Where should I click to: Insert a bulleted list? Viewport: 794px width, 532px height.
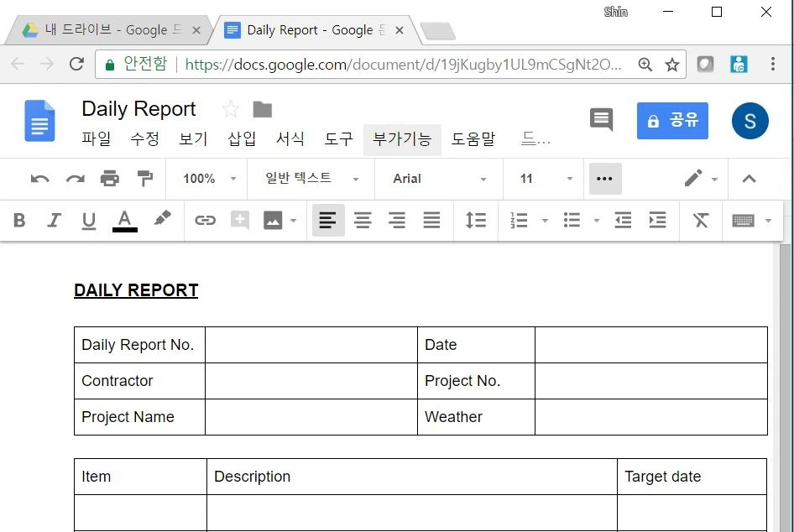pos(572,220)
